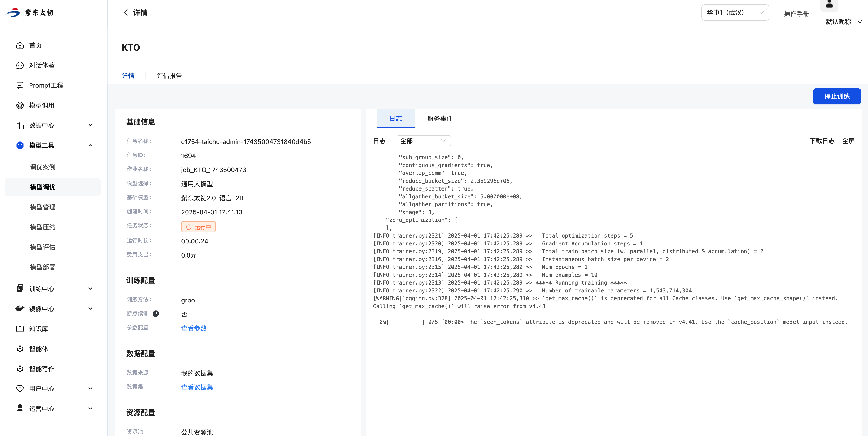
Task: Collapse the 模型工具 menu chevron
Action: click(90, 145)
